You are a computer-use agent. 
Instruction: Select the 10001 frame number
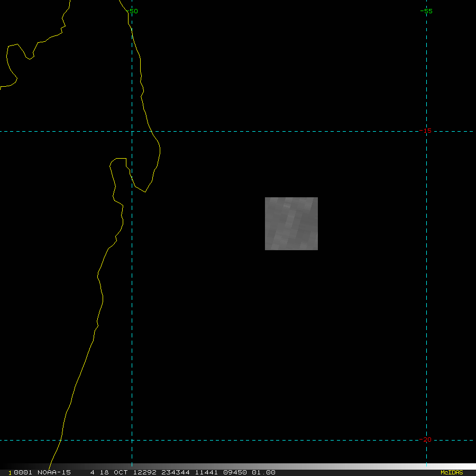tap(20, 472)
